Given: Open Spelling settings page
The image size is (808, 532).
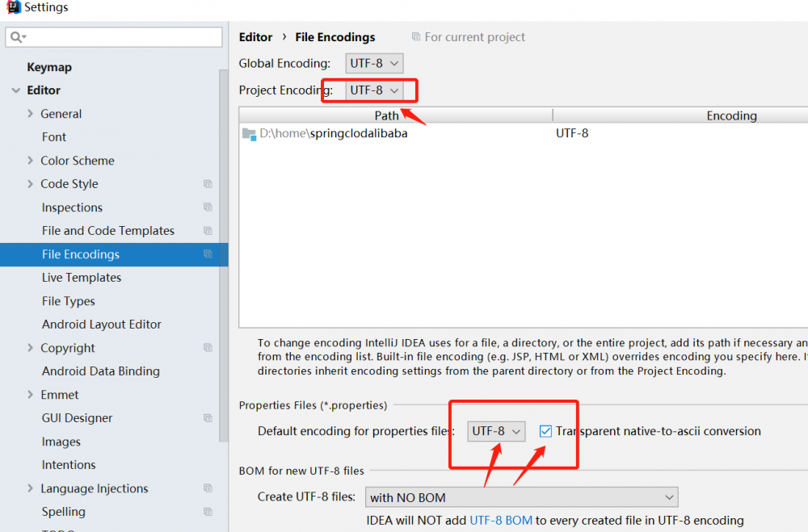Looking at the screenshot, I should (63, 511).
